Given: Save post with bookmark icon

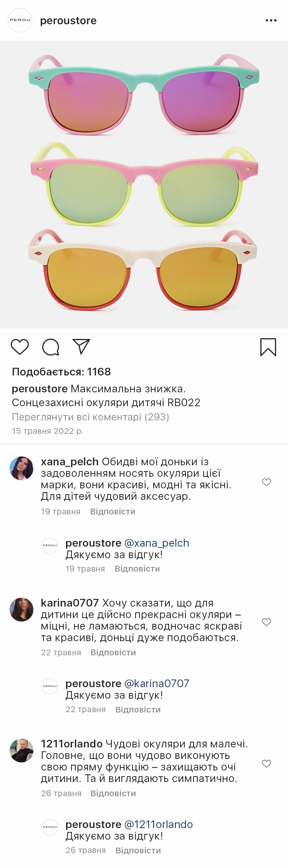Looking at the screenshot, I should 268,347.
